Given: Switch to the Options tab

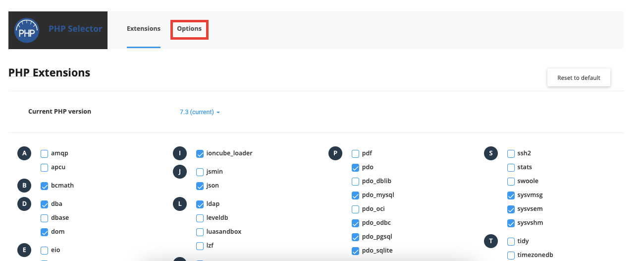Looking at the screenshot, I should [189, 29].
